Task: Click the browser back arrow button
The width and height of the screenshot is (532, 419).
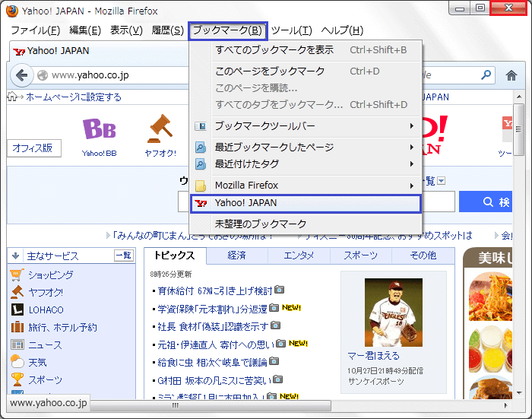Action: click(21, 75)
